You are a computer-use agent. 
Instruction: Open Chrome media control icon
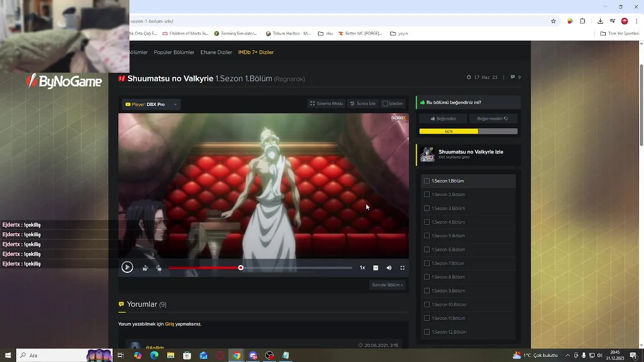pos(612,21)
